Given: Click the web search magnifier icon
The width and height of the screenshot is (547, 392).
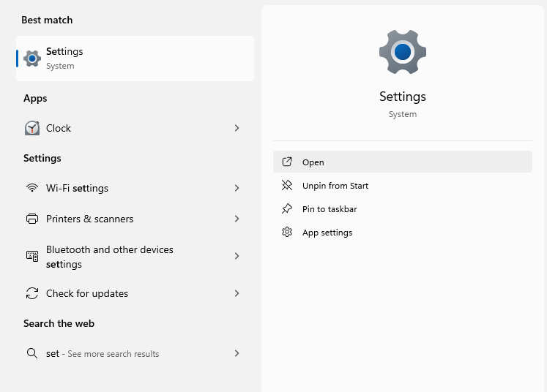Looking at the screenshot, I should 32,353.
